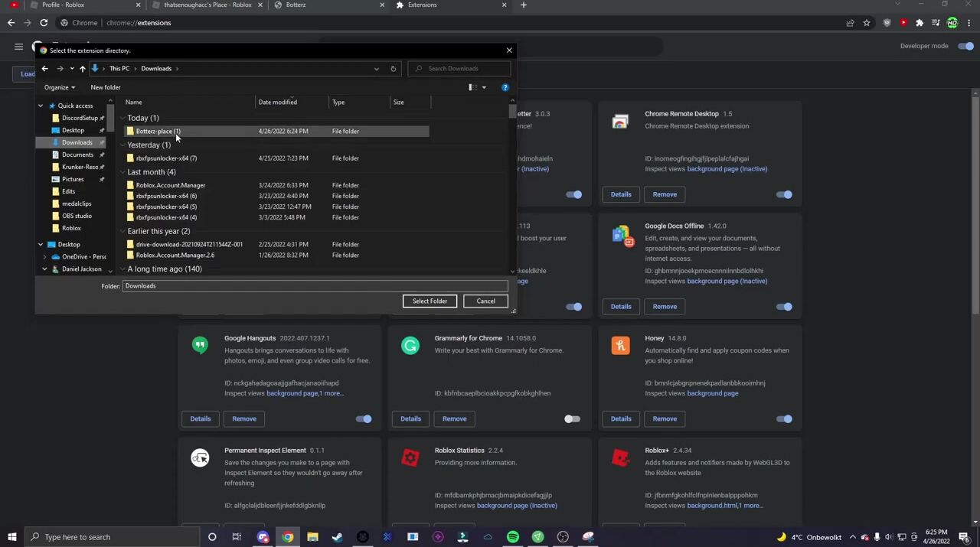Expand the address bar path history dropdown
The image size is (980, 547).
click(376, 69)
